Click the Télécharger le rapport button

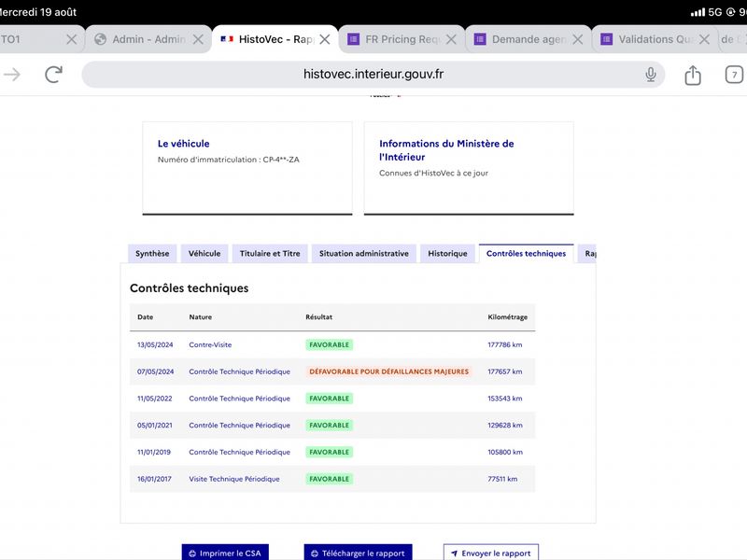[358, 553]
